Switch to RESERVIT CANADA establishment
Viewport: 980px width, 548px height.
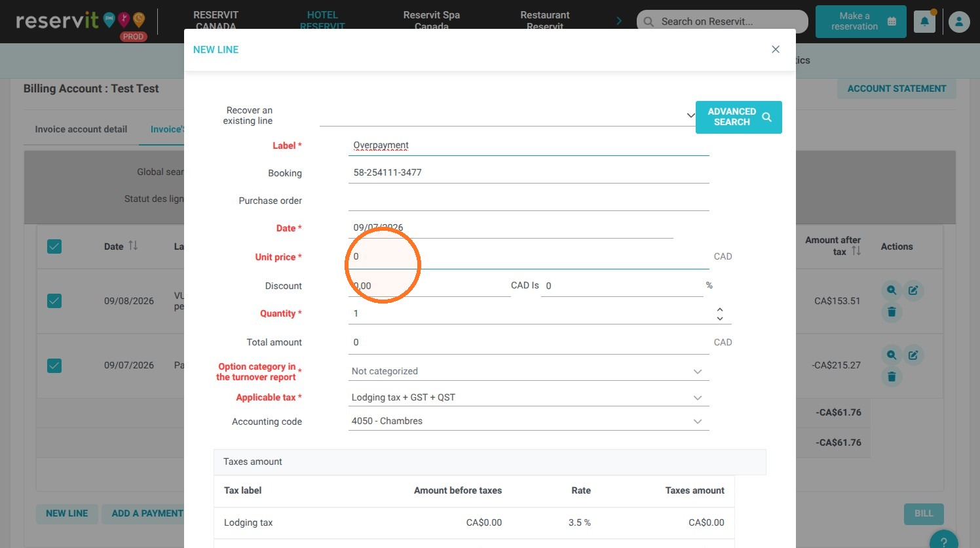pyautogui.click(x=216, y=21)
